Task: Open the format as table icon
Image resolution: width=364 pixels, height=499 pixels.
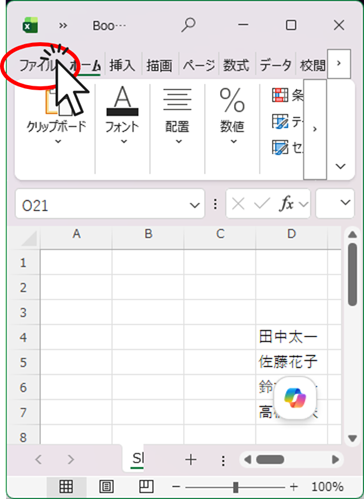Action: click(280, 121)
